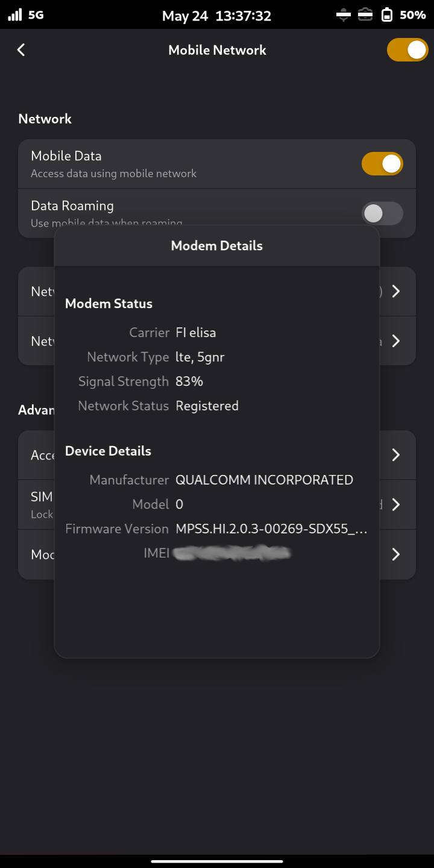Open Access Point row chevron
The width and height of the screenshot is (434, 868).
click(396, 455)
